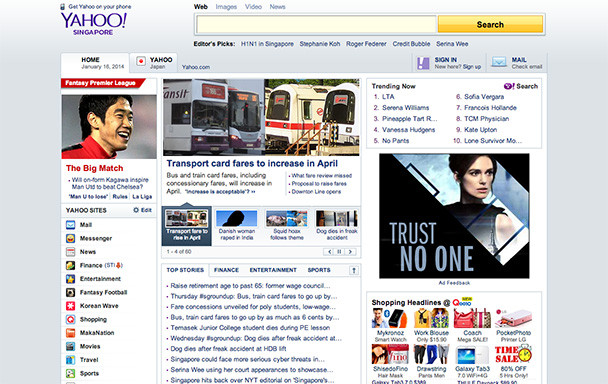Open the La Liga link
This screenshot has height=384, width=608.
coord(142,197)
